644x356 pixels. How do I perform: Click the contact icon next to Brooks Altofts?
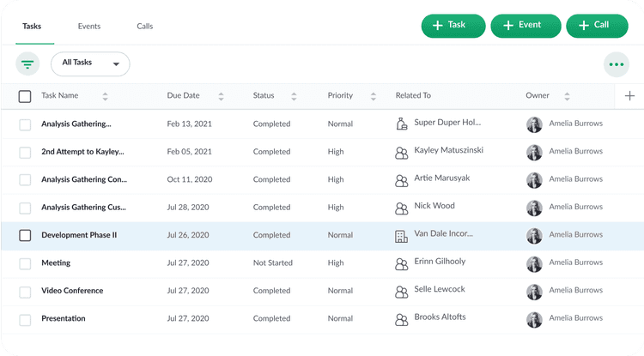[401, 319]
